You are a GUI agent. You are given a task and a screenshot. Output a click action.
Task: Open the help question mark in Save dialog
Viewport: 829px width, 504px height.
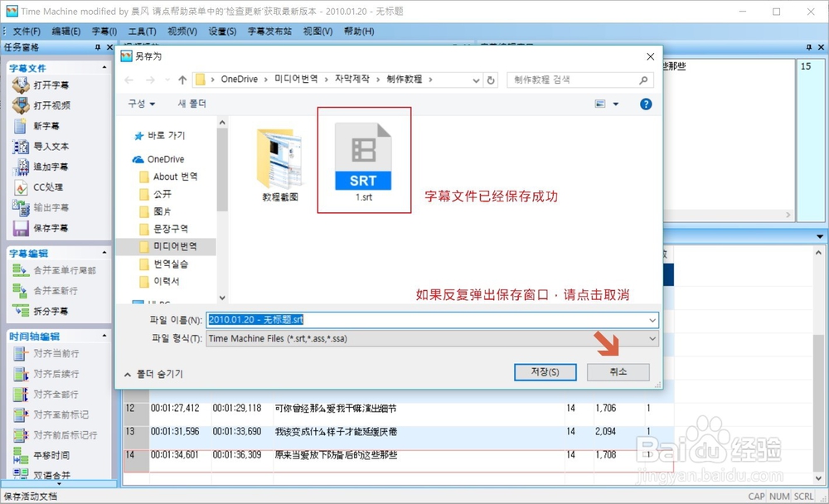click(x=647, y=104)
